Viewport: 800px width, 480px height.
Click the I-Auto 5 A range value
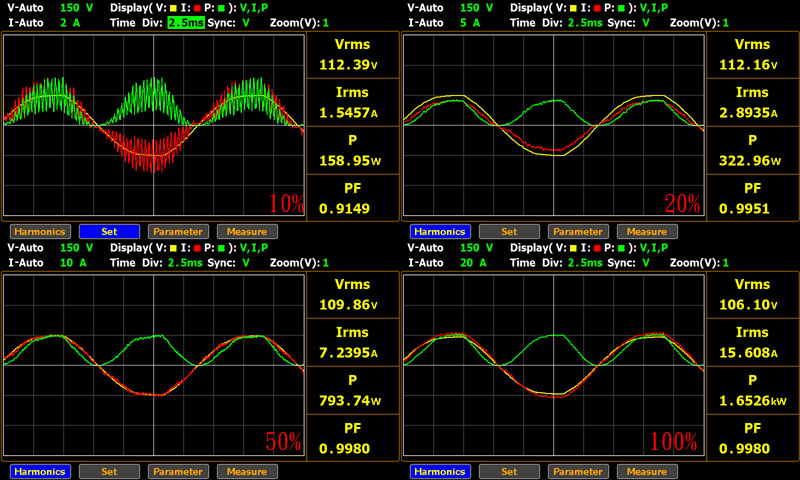pos(470,23)
